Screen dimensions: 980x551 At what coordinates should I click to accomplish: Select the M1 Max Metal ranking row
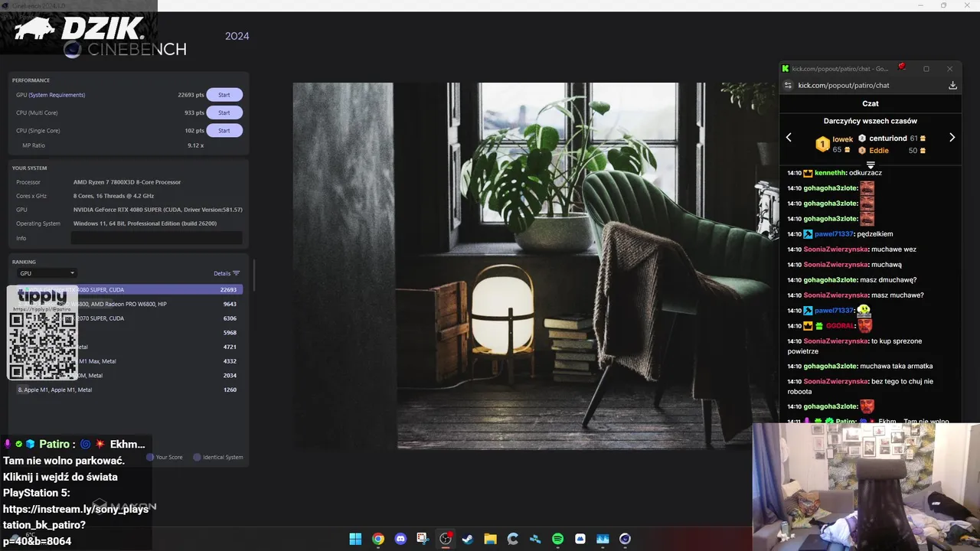click(129, 361)
